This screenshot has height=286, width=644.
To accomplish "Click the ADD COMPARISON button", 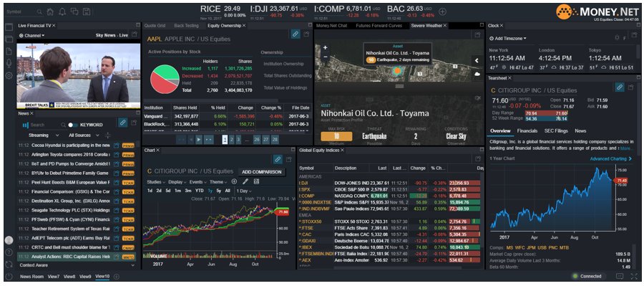I will [x=262, y=172].
